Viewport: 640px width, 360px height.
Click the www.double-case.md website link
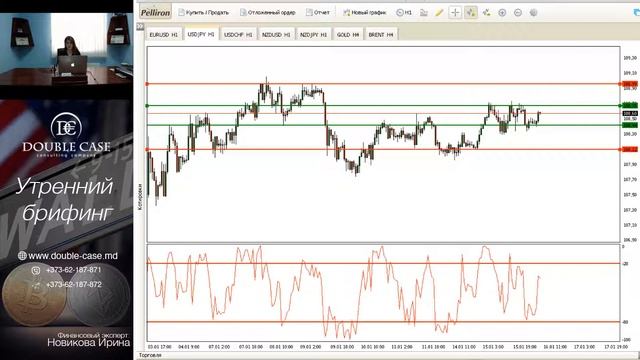click(x=73, y=256)
